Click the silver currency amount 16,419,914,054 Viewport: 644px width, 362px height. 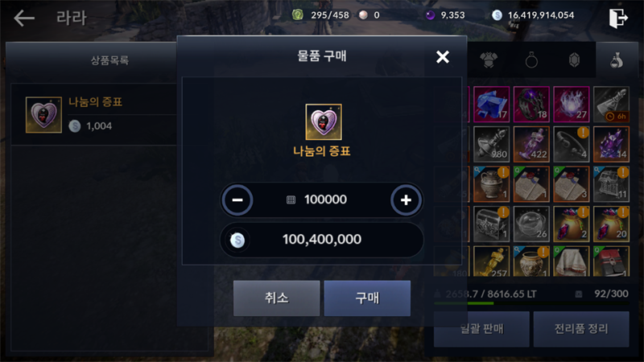[x=541, y=15]
